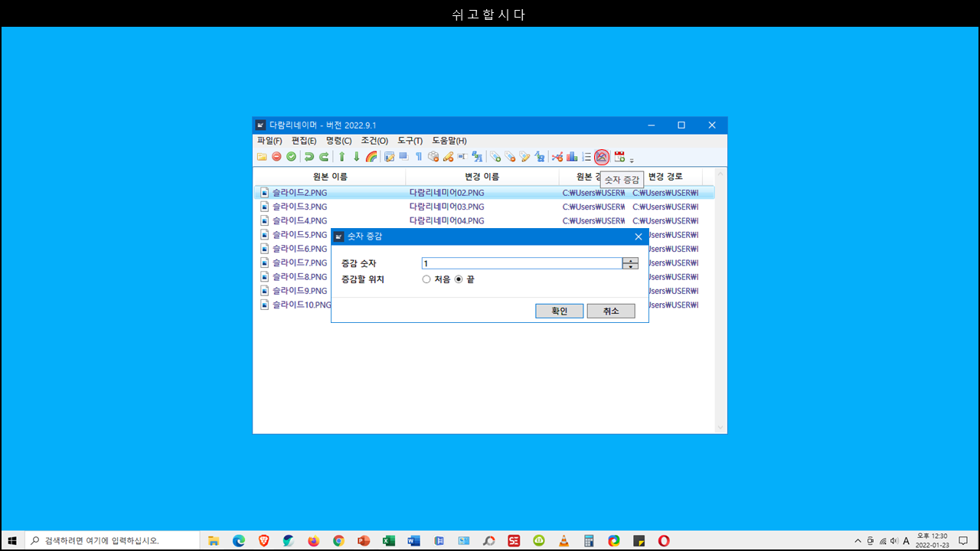Viewport: 980px width, 551px height.
Task: Click the pilcrow paragraph mark icon
Action: pyautogui.click(x=419, y=157)
